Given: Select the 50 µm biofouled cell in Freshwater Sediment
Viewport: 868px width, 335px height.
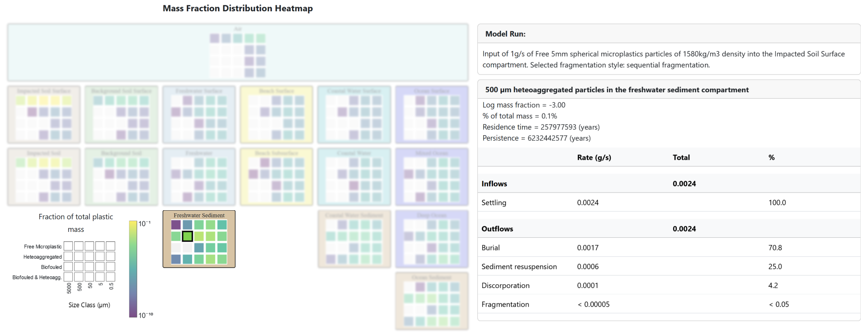Looking at the screenshot, I should [x=199, y=248].
